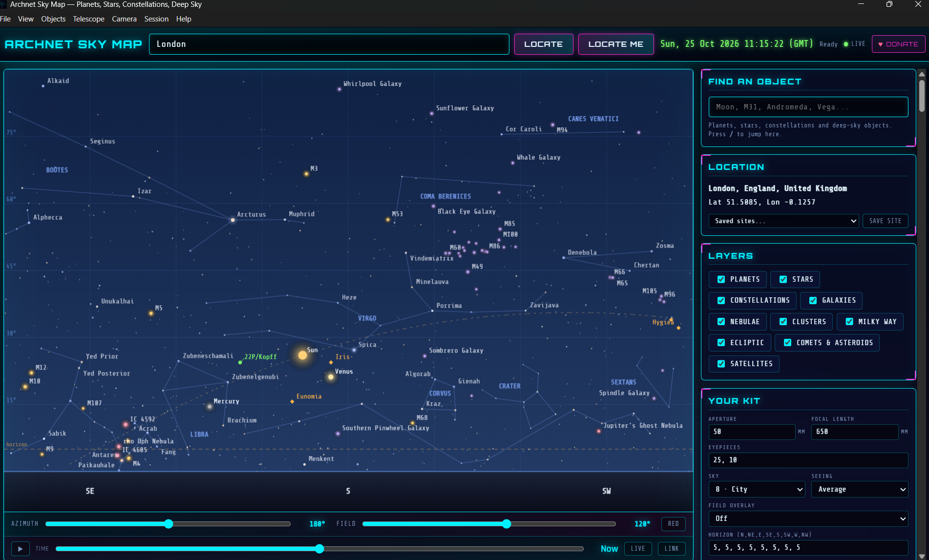Image resolution: width=929 pixels, height=560 pixels.
Task: Select the Eunomia asteroid diamond marker
Action: pyautogui.click(x=292, y=401)
